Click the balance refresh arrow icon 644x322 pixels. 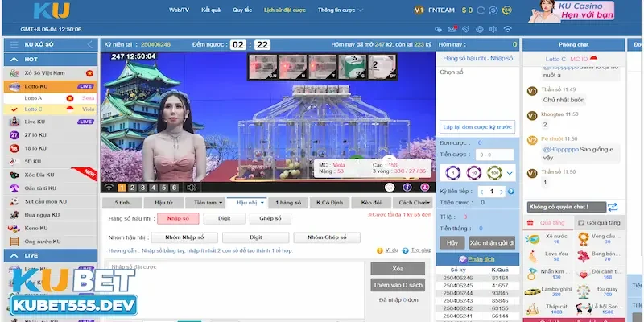point(481,10)
